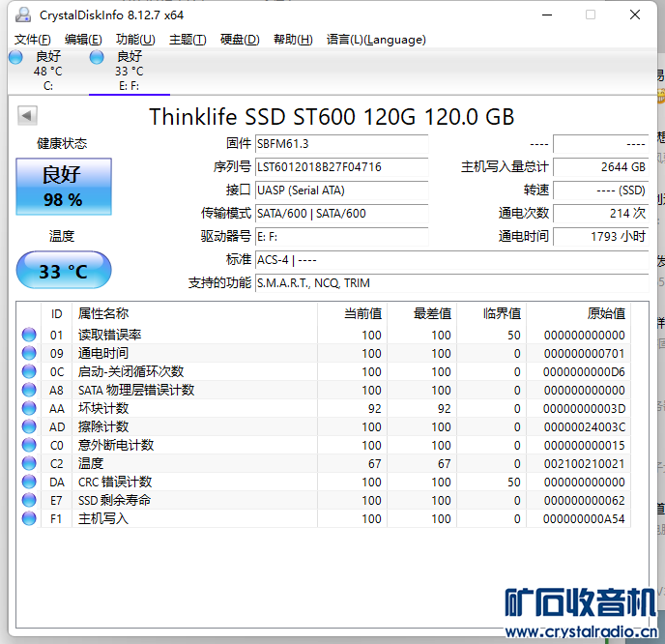665x644 pixels.
Task: Select the E: F: drive tab at 33 °C
Action: point(130,71)
